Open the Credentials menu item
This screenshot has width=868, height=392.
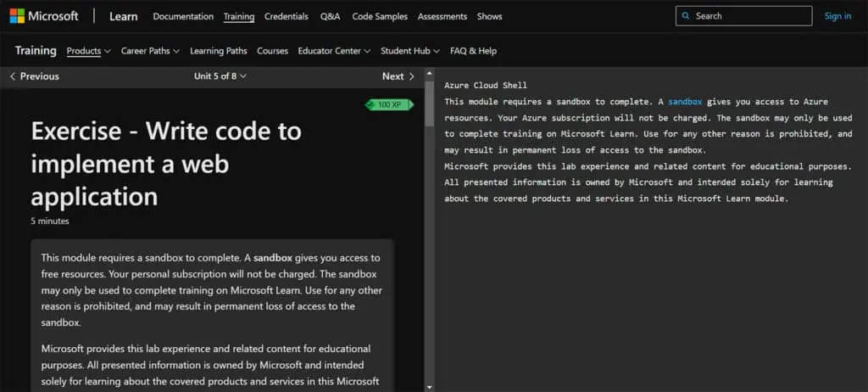tap(287, 17)
